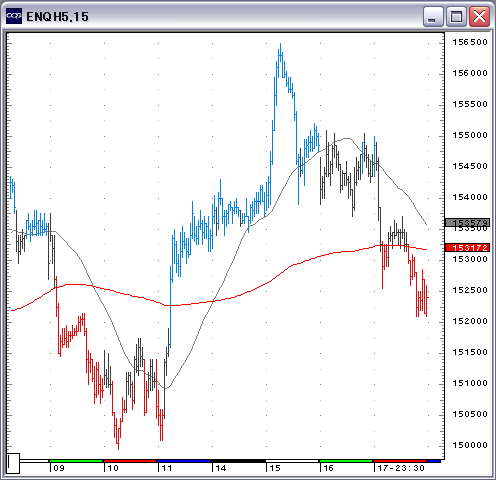Click the 154500 price axis label
This screenshot has width=496, height=480.
point(470,166)
